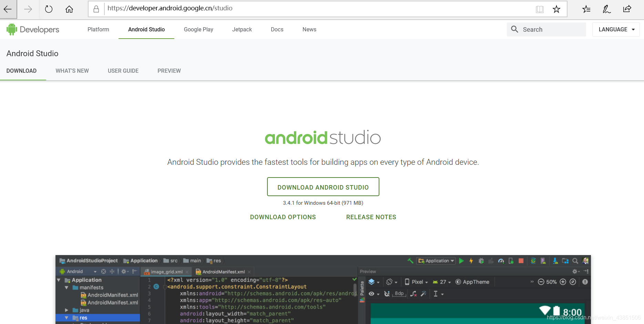
Task: Select the Android Studio navigation tab
Action: pyautogui.click(x=146, y=30)
